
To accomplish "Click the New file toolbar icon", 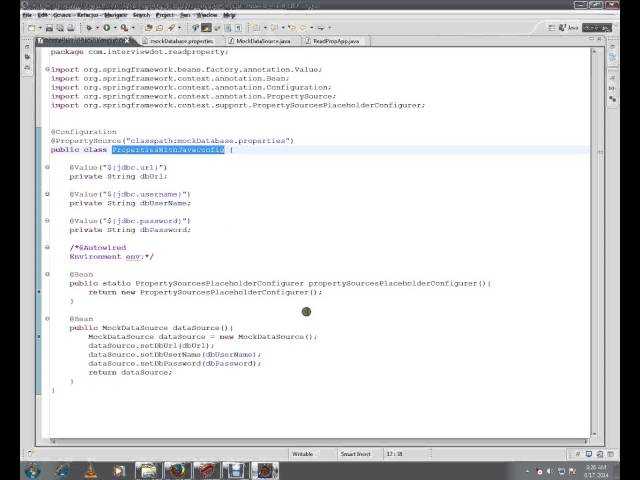I will (x=31, y=28).
